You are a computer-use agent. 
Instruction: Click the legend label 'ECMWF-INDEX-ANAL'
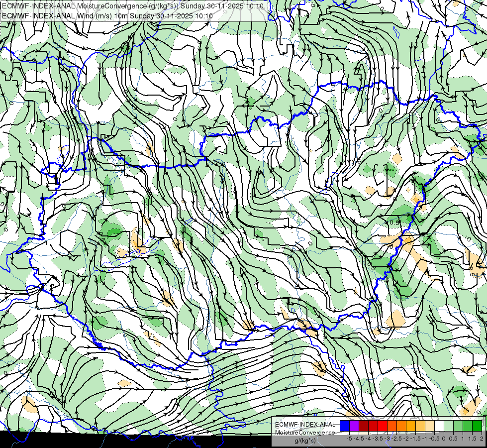[x=305, y=425]
